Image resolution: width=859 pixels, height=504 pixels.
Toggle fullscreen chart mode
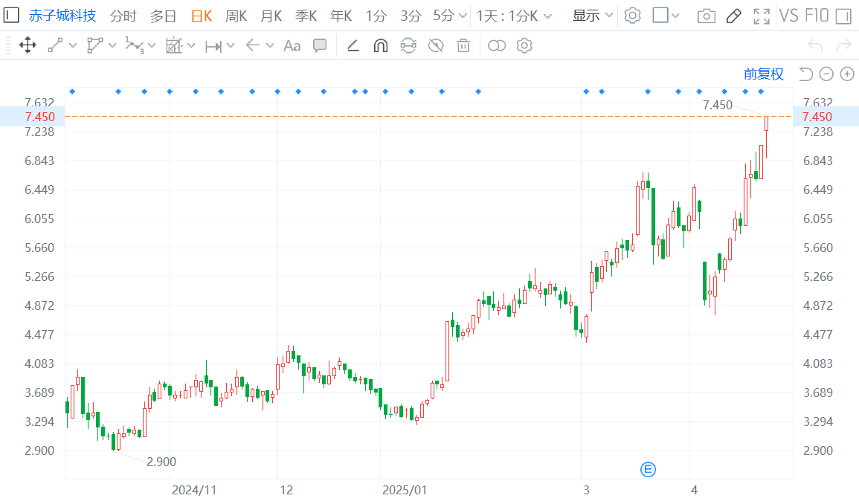(762, 16)
